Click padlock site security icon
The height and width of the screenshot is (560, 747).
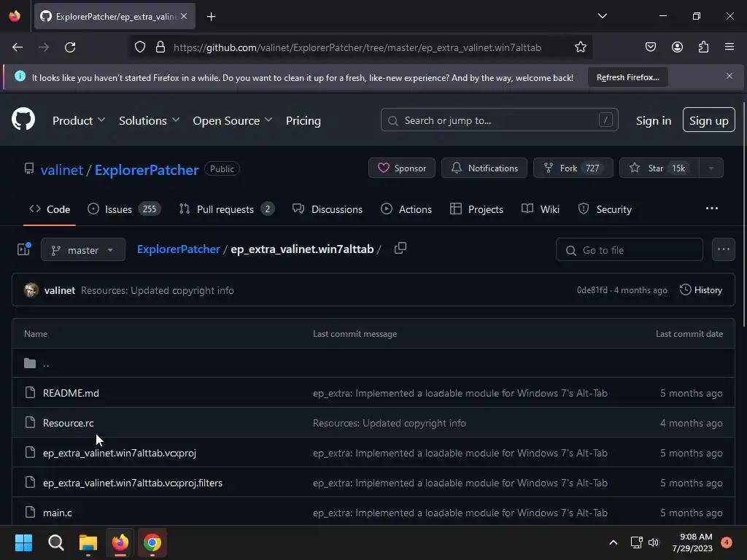[160, 47]
